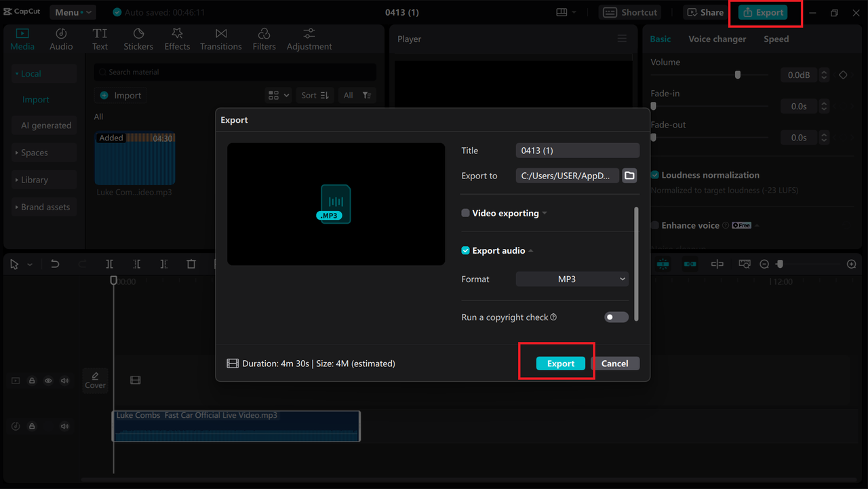Click Export inside the Export dialog

[x=560, y=364]
